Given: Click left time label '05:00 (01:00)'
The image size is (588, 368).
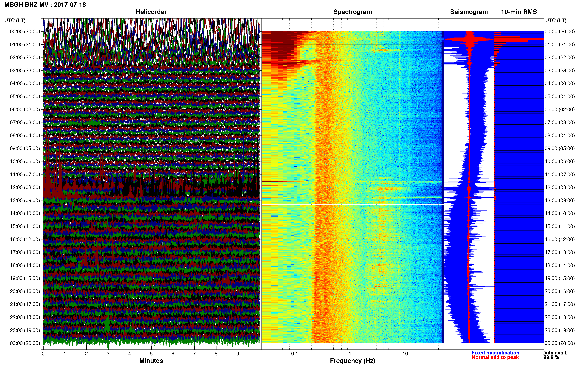Looking at the screenshot, I should tap(25, 96).
